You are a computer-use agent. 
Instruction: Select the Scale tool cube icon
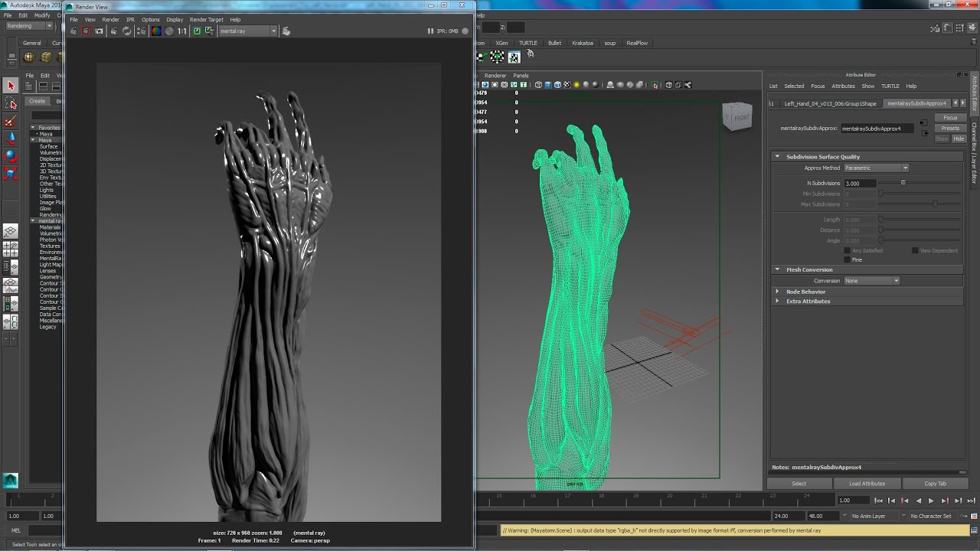(10, 174)
